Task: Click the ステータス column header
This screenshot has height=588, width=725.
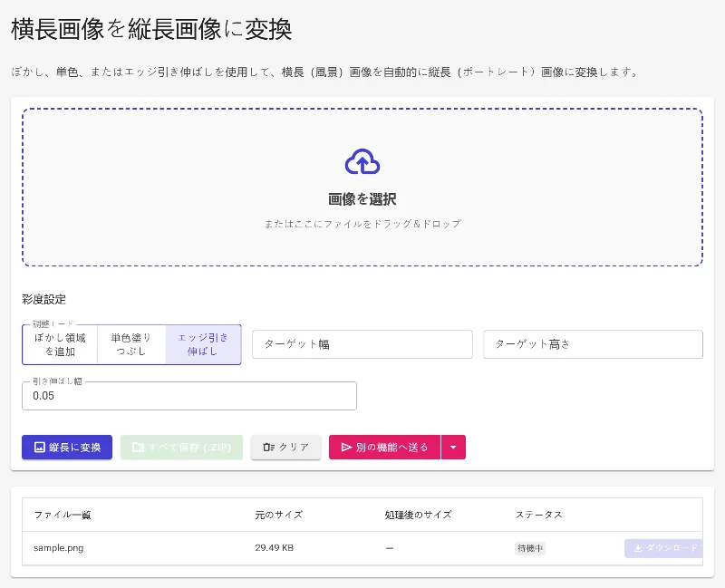Action: (538, 515)
